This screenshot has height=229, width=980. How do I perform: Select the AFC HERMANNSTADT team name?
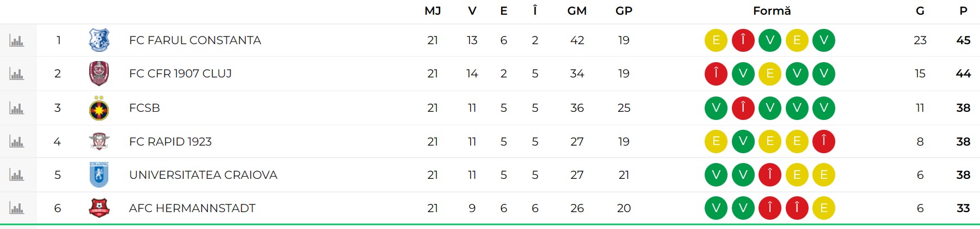(x=192, y=208)
